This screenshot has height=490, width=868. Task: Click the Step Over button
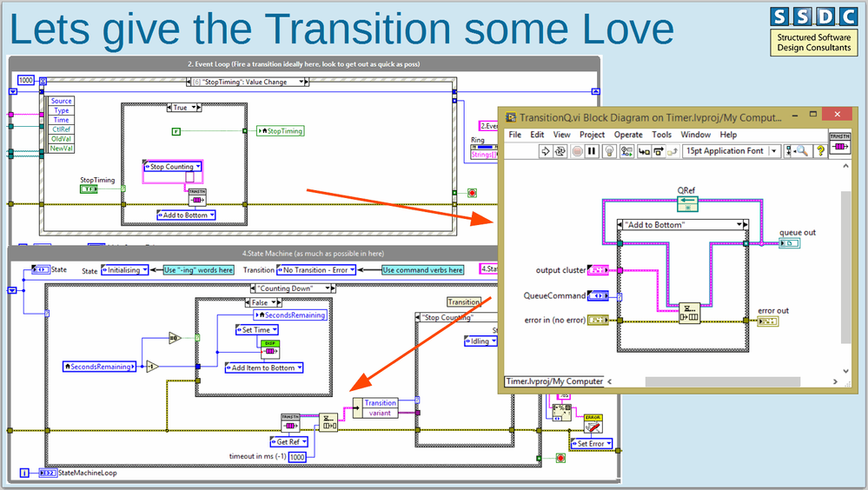(x=659, y=151)
